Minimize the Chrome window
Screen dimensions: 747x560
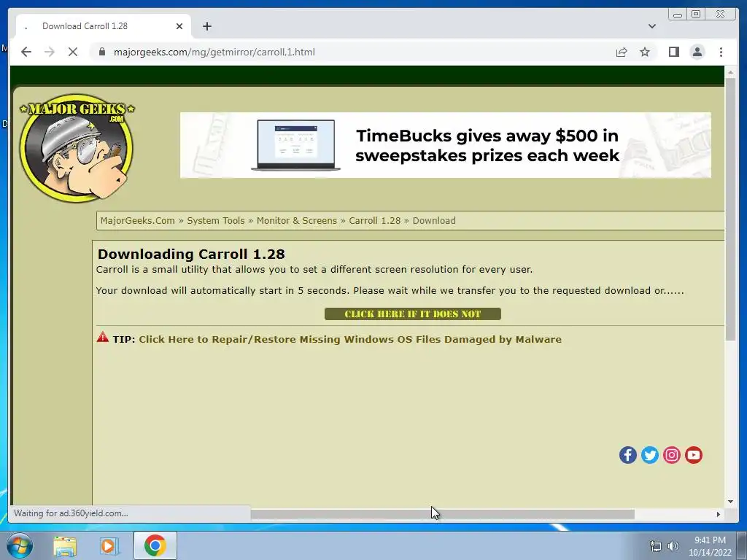pos(678,15)
